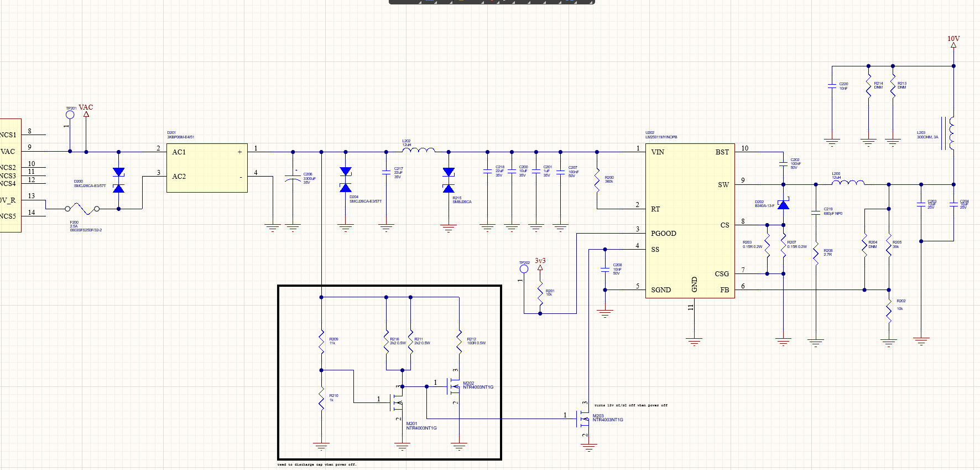Select capacitor C217 22uF symbol
The width and height of the screenshot is (980, 470).
coord(386,173)
